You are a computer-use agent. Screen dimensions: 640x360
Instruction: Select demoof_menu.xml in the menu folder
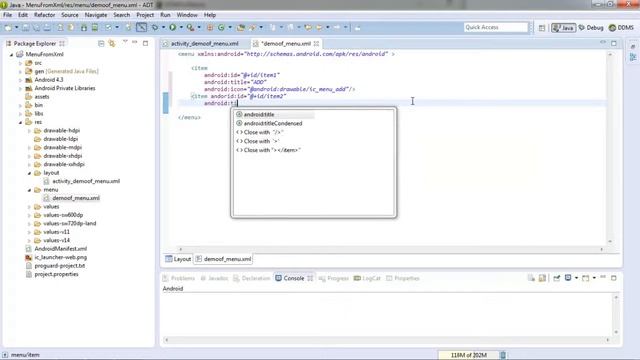pos(76,198)
